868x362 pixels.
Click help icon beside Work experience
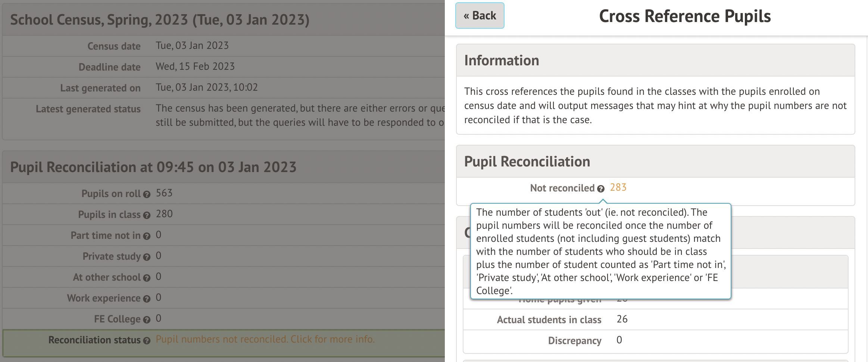click(x=147, y=299)
